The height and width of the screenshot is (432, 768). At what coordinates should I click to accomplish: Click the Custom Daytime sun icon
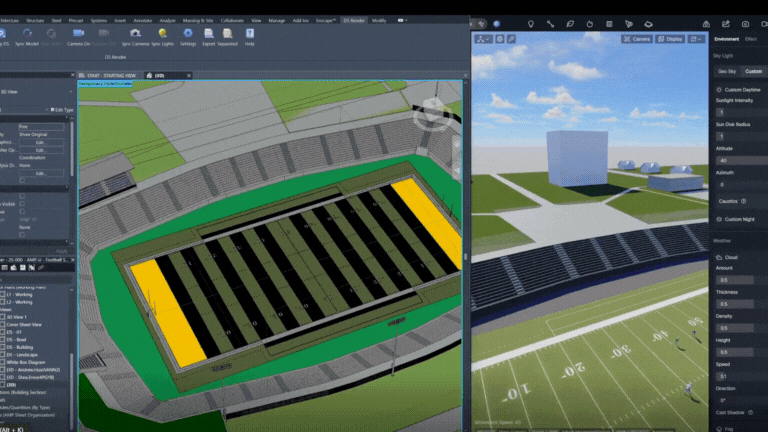click(719, 90)
